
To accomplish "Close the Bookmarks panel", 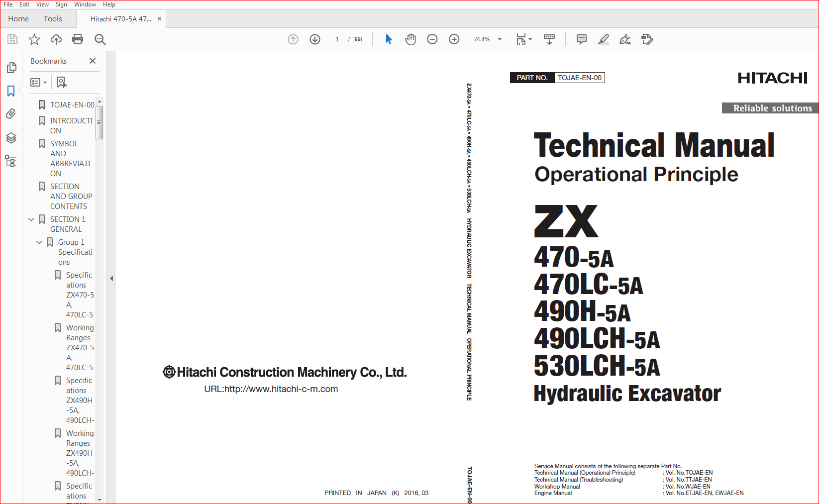I will pyautogui.click(x=92, y=61).
